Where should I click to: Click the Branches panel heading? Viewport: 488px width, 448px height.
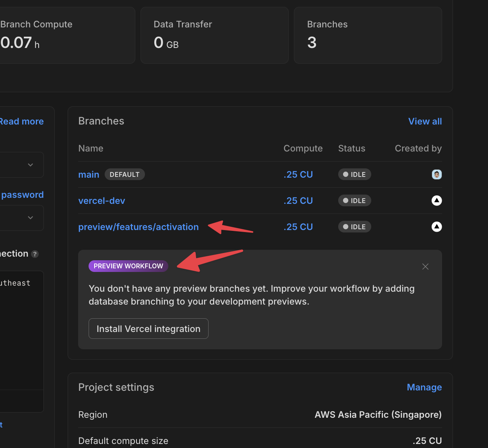(101, 121)
